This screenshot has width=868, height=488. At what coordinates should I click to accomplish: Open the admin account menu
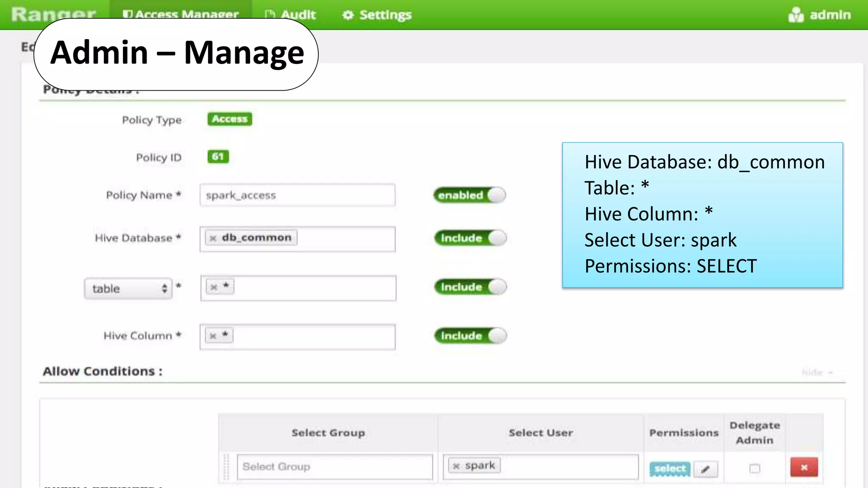tap(819, 15)
